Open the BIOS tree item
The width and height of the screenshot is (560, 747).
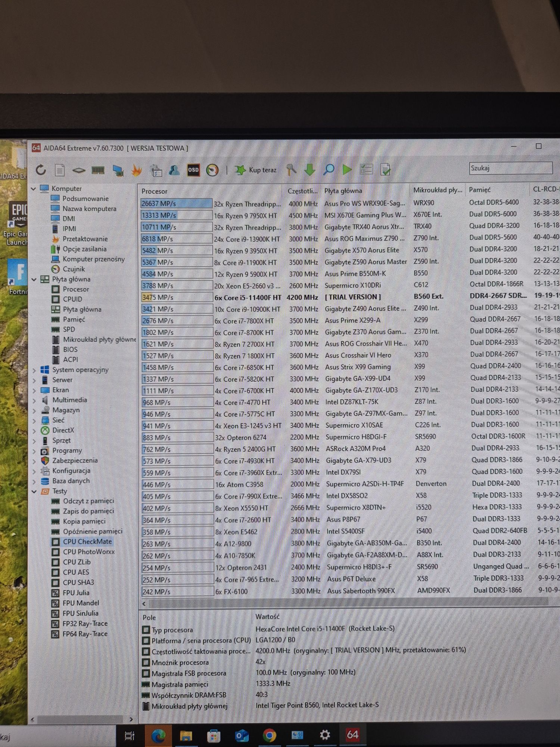click(x=70, y=350)
